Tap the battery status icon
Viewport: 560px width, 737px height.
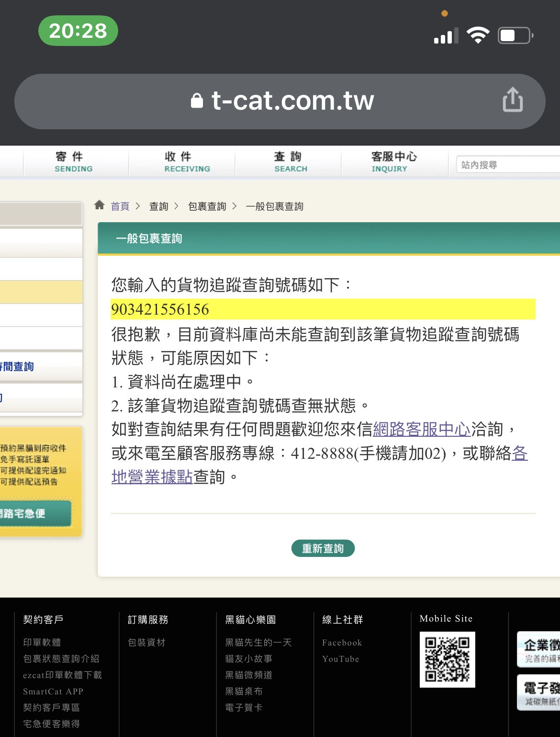click(x=515, y=35)
